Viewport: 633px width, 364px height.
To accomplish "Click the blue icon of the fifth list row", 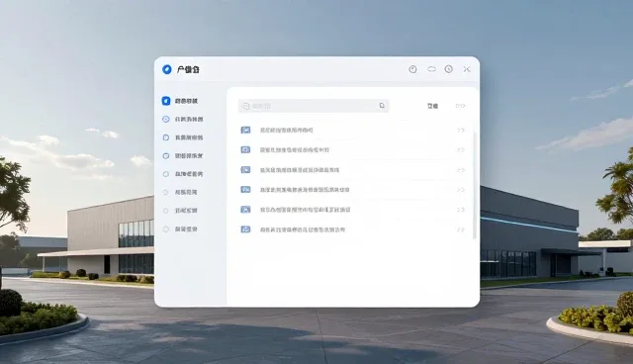I will 245,210.
